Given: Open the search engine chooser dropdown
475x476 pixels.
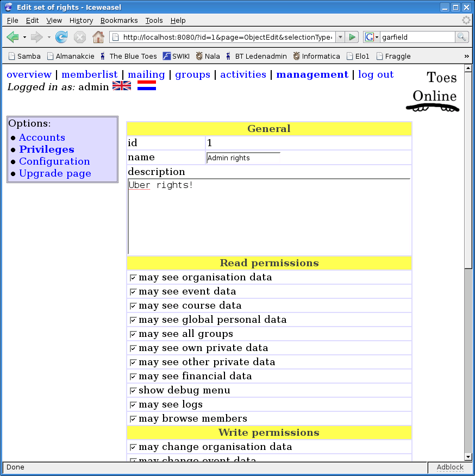Looking at the screenshot, I should (x=377, y=37).
